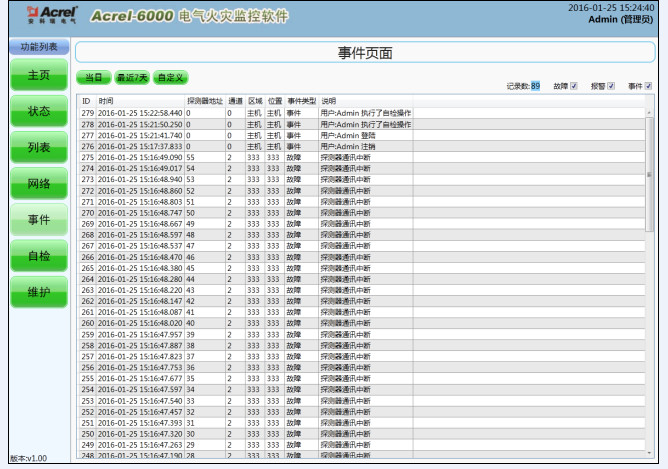Filter events by 当日 (today)

tap(93, 77)
